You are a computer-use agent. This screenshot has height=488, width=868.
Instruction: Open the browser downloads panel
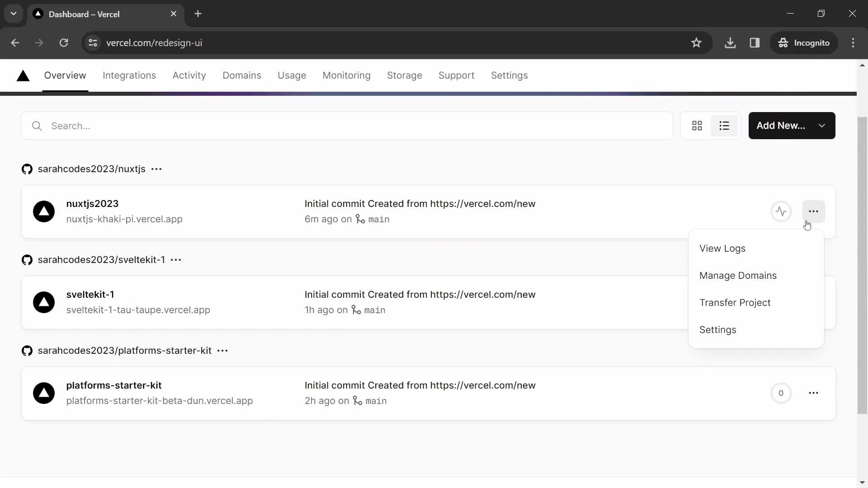coord(730,43)
